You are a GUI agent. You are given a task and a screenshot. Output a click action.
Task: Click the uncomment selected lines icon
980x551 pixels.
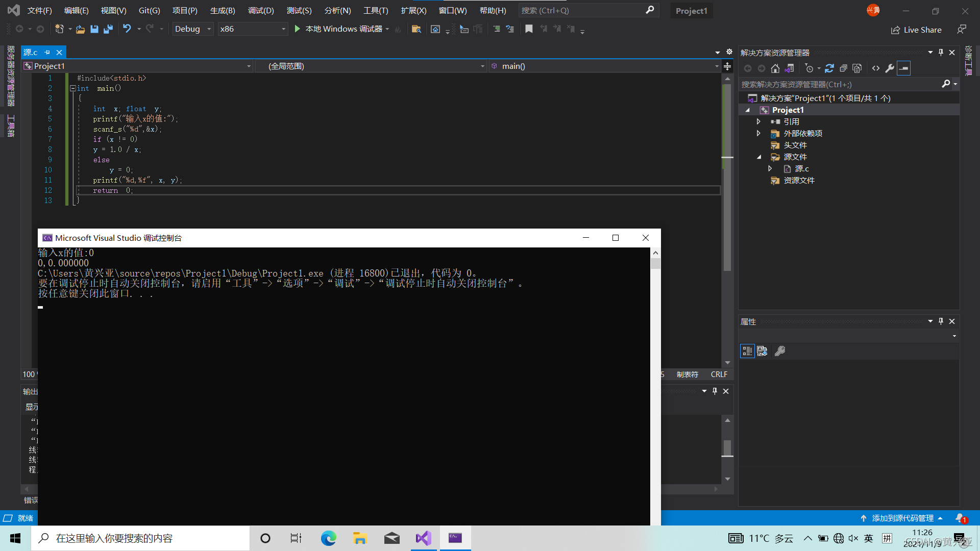click(510, 29)
